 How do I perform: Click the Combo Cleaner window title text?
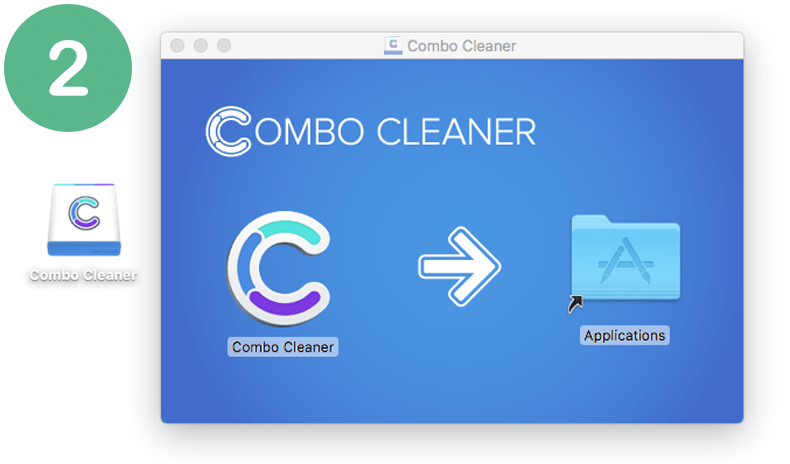462,46
